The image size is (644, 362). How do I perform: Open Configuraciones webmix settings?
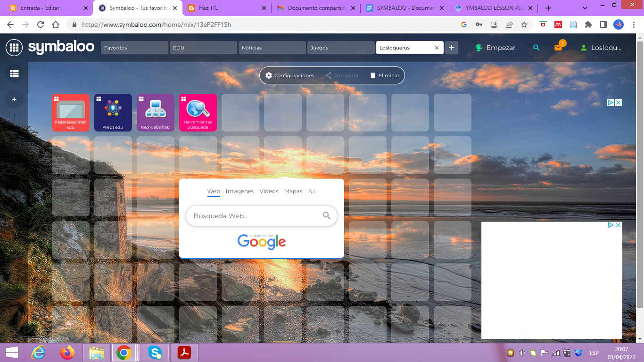tap(289, 75)
